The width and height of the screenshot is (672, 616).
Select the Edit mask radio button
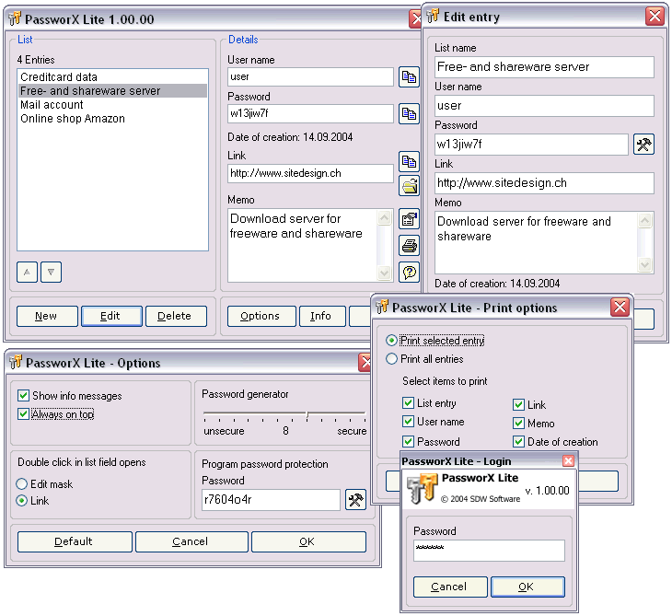point(23,484)
